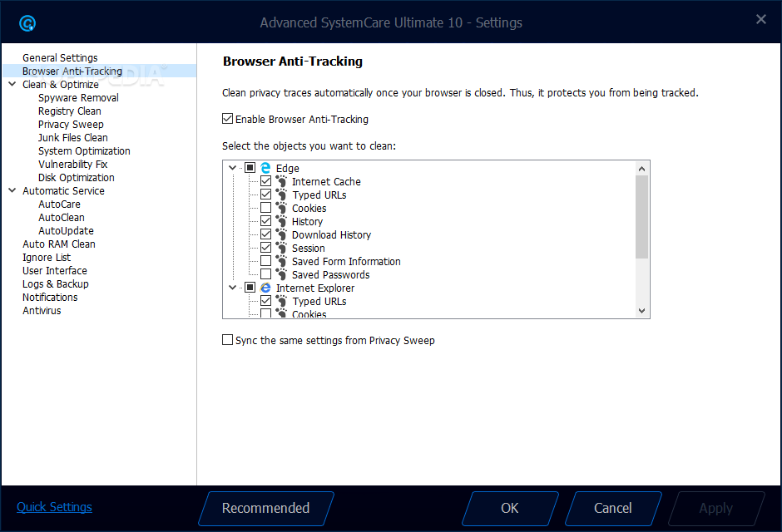
Task: Toggle the Internet Explorer group checkbox
Action: pos(250,288)
